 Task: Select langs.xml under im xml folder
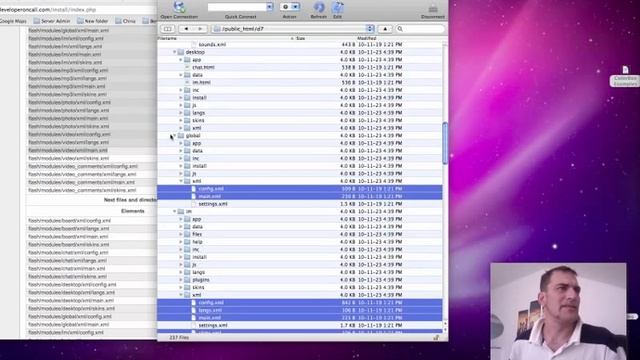(300, 310)
